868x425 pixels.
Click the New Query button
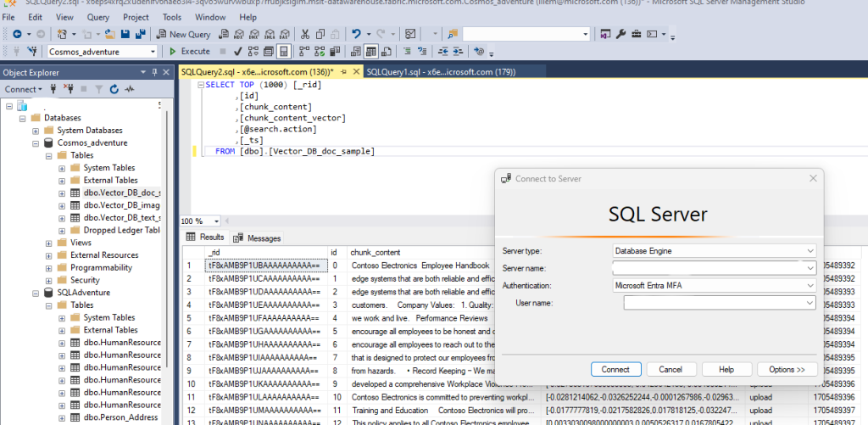pyautogui.click(x=184, y=34)
